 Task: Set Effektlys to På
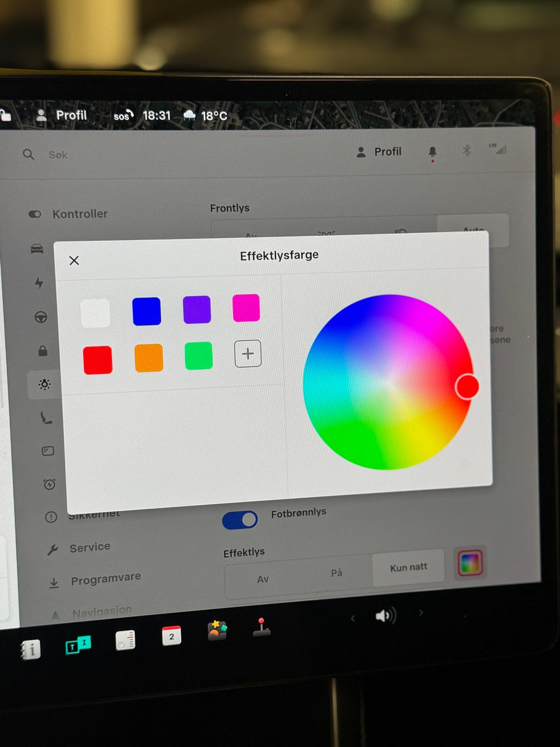(336, 573)
